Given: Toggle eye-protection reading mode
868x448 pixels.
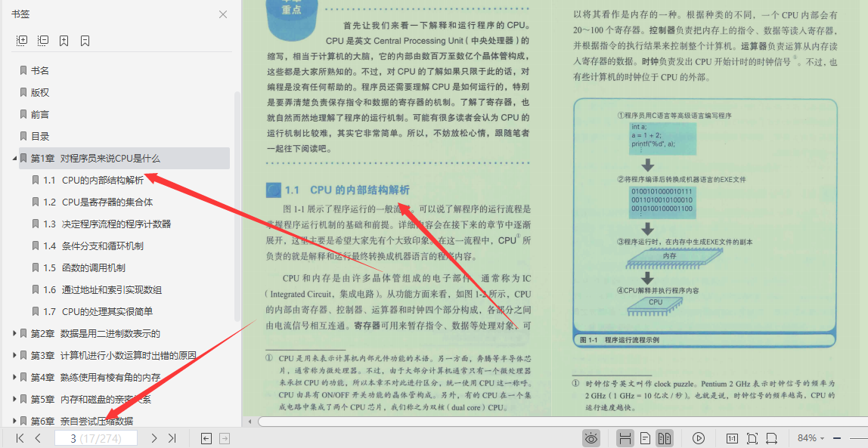Looking at the screenshot, I should [591, 437].
